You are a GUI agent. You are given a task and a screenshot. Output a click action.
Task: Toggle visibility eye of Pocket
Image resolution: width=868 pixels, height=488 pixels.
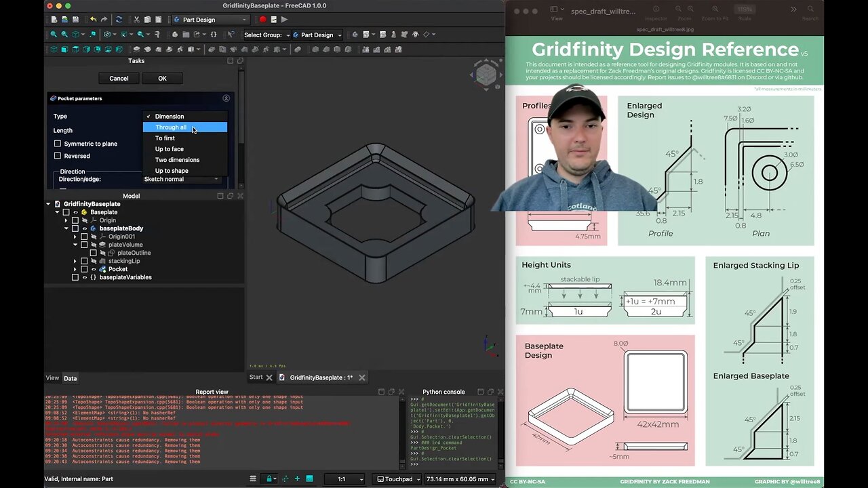coord(94,269)
